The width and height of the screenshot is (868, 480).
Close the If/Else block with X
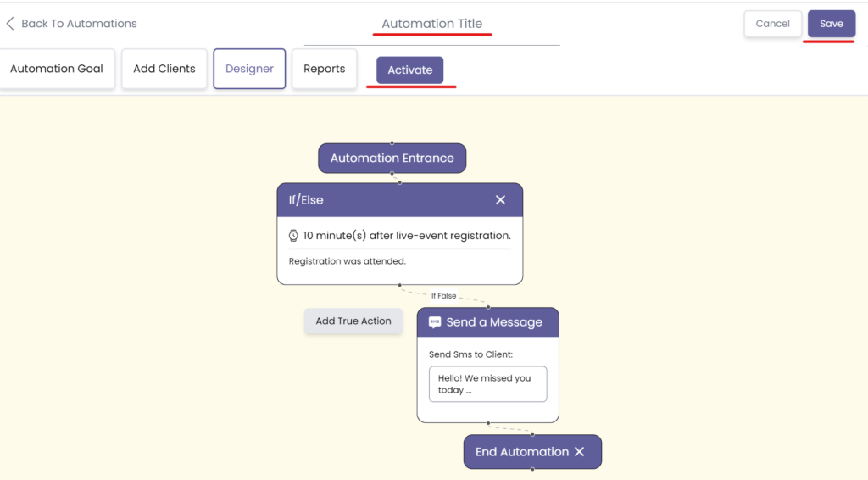coord(500,200)
